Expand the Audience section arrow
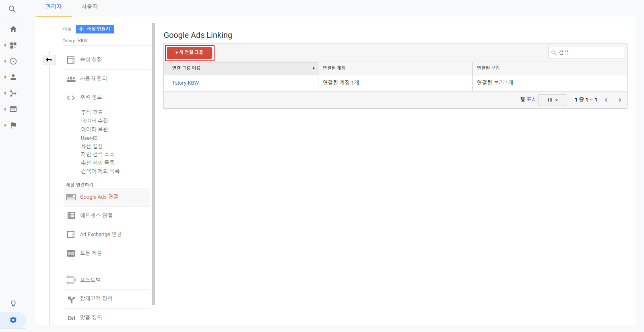 coord(5,77)
